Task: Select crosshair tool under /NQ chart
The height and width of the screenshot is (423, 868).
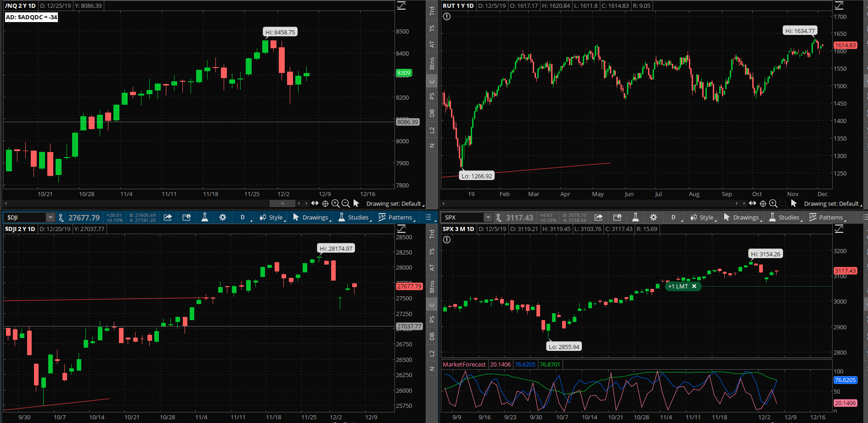Action: (325, 203)
